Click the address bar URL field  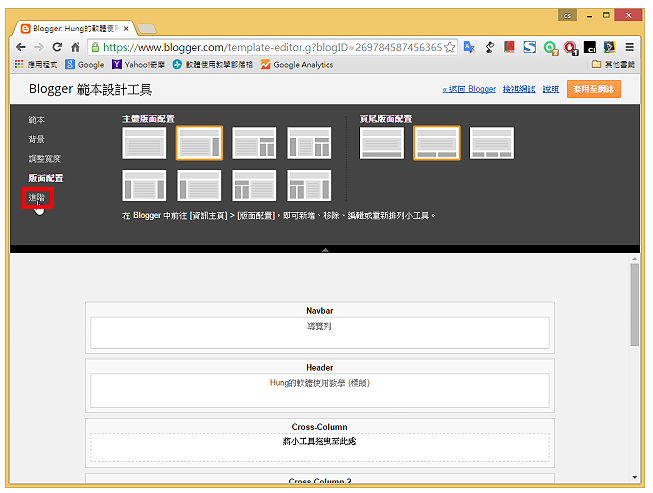click(272, 47)
